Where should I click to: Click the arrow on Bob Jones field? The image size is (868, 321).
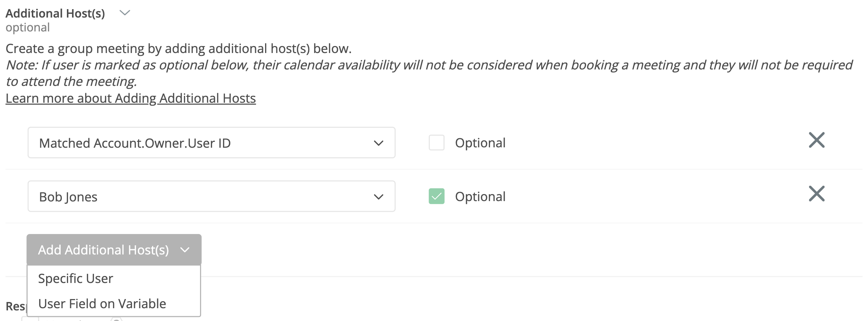(x=378, y=197)
